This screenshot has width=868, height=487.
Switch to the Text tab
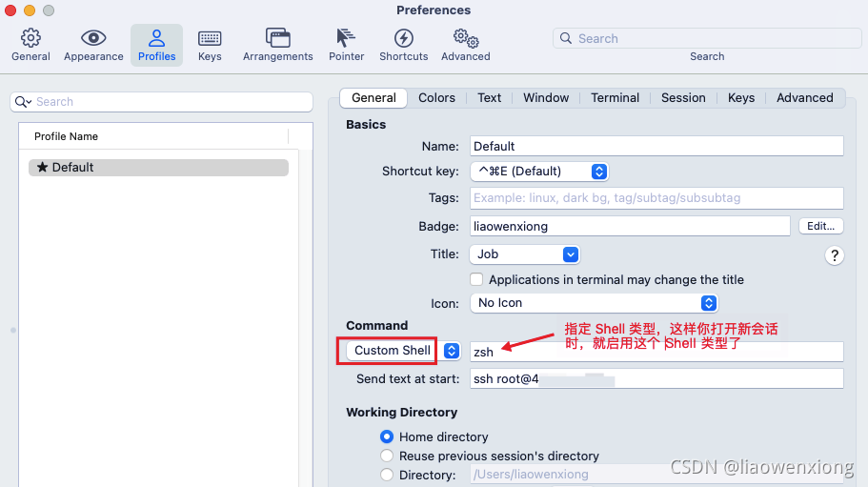pyautogui.click(x=490, y=98)
